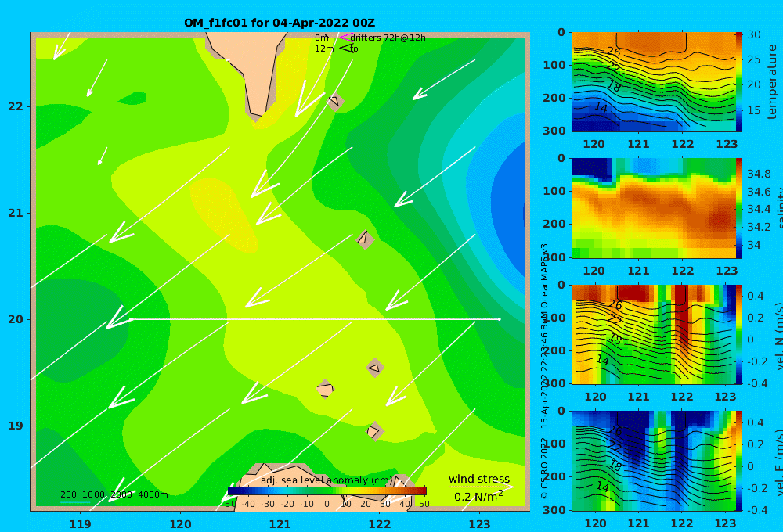Click the wind stress reference arrow

click(x=481, y=487)
